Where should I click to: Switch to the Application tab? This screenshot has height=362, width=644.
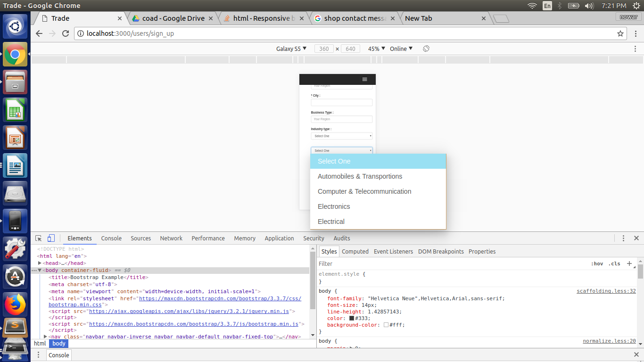[x=279, y=239]
